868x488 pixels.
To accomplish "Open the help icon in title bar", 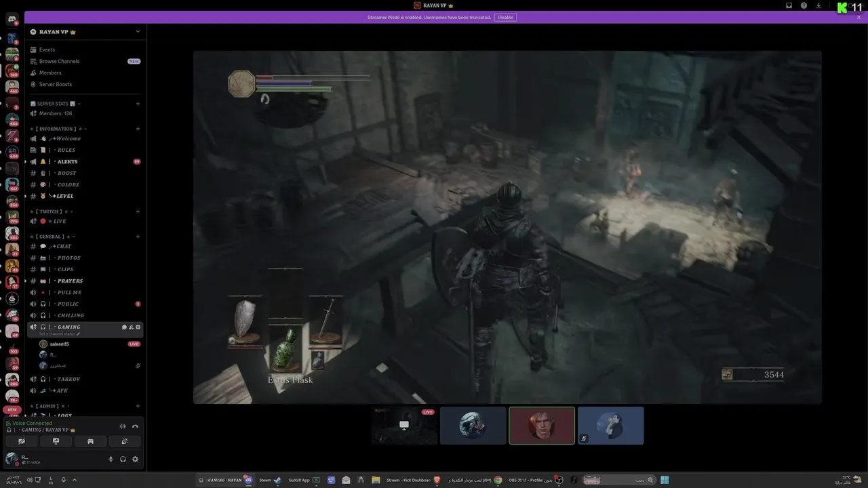I will 804,5.
